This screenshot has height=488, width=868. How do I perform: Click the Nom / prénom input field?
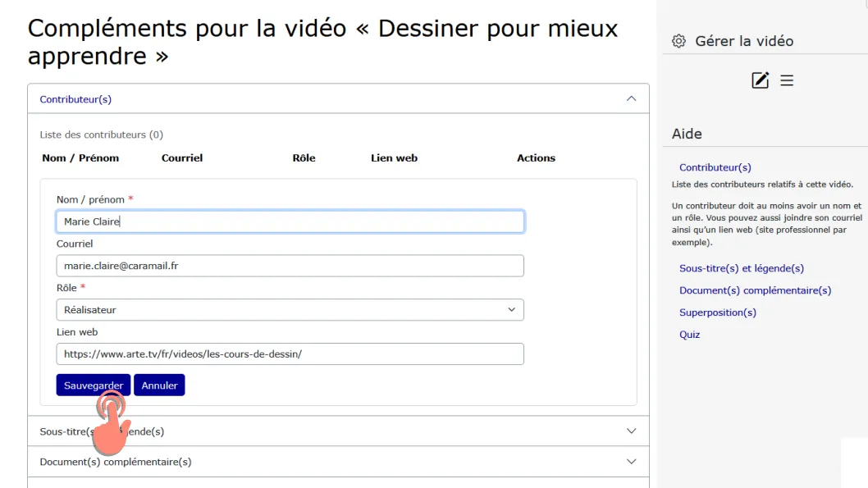[x=290, y=221]
